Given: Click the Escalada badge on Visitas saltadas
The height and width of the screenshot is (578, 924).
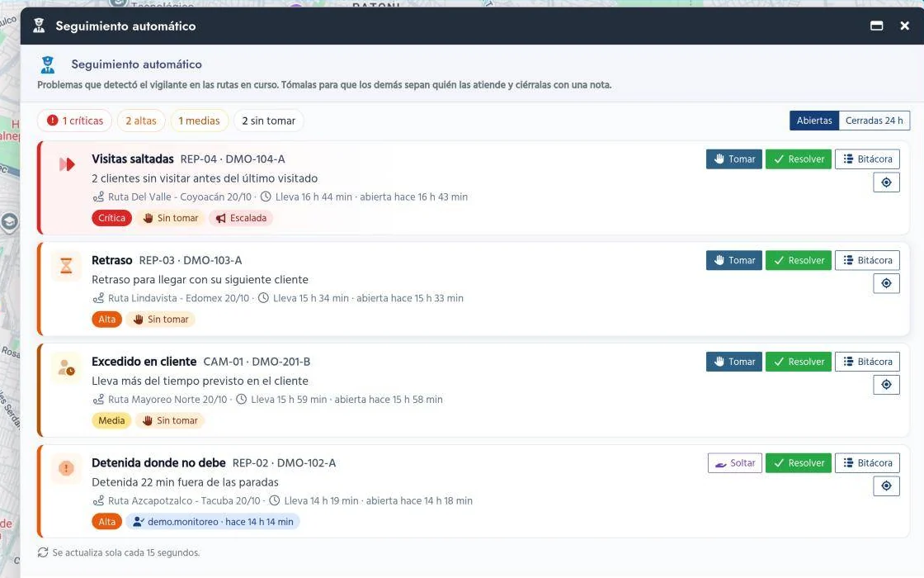Looking at the screenshot, I should click(x=240, y=218).
